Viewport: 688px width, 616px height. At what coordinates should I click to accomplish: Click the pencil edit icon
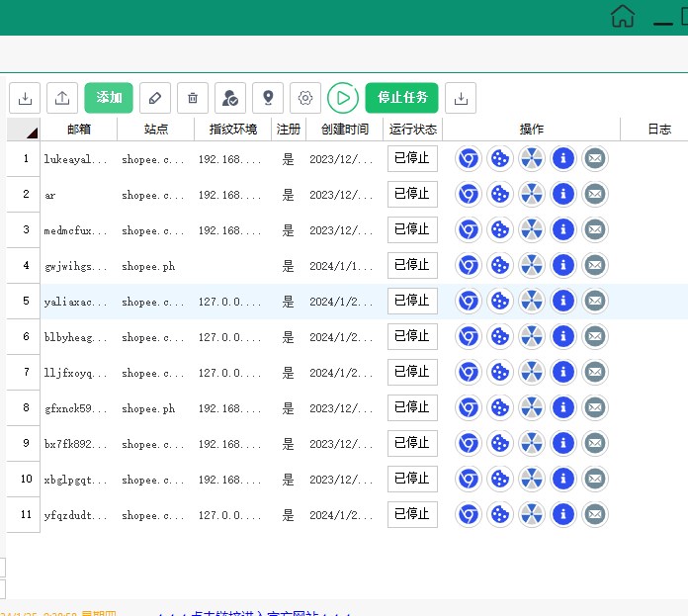pos(155,98)
